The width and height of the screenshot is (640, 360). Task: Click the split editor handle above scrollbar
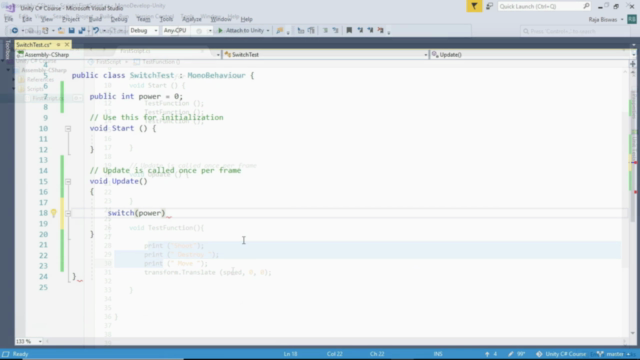pyautogui.click(x=633, y=64)
